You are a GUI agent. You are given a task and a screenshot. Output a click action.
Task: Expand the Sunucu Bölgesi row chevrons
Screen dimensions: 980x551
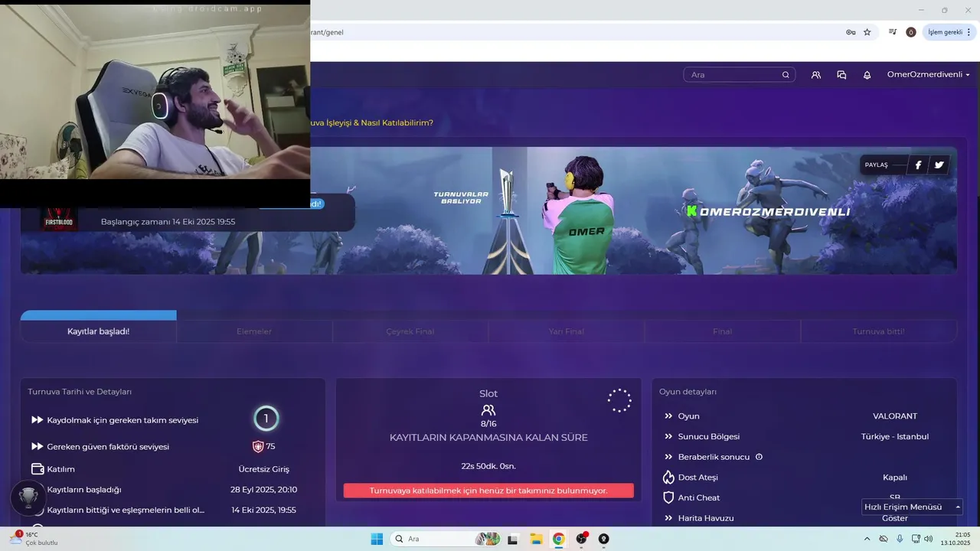pyautogui.click(x=668, y=436)
